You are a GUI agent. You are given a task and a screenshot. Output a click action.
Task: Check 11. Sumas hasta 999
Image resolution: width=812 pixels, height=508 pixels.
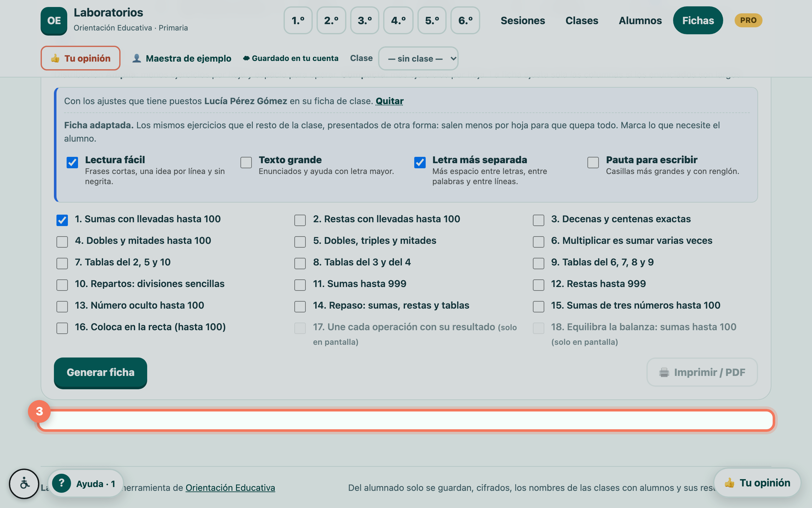[x=300, y=285]
